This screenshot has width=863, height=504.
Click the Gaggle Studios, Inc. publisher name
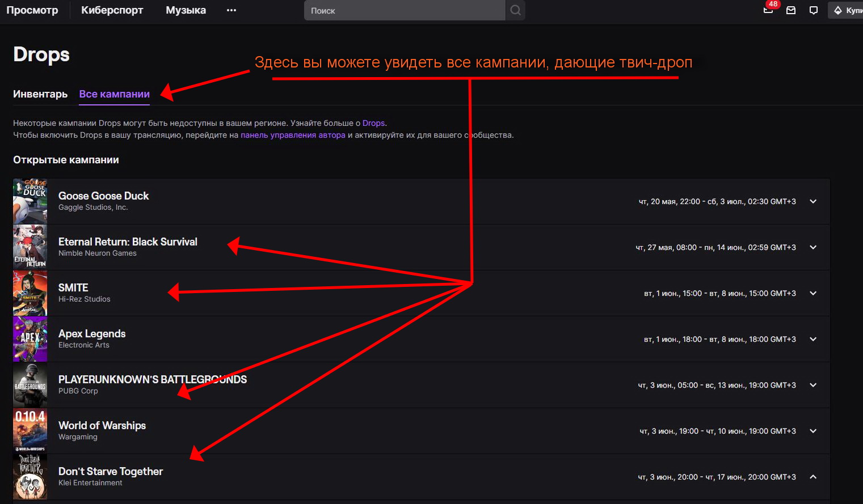(x=93, y=207)
